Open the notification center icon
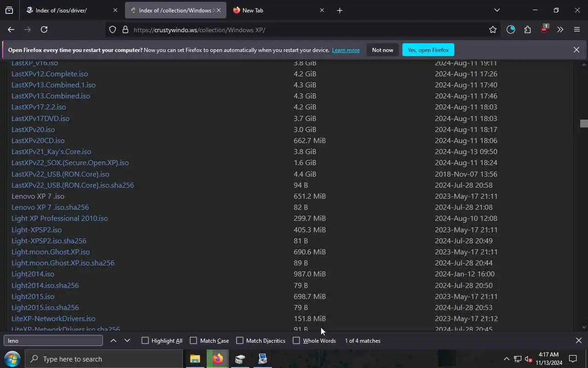 573,359
